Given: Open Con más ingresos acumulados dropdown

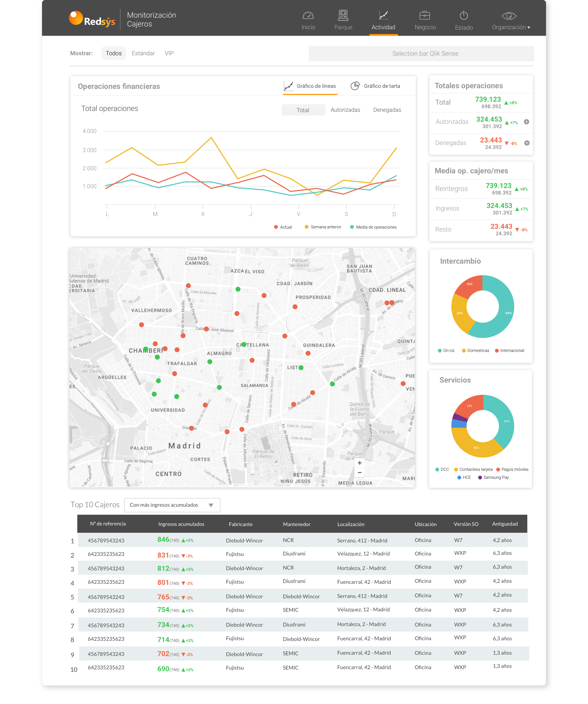Looking at the screenshot, I should point(172,505).
